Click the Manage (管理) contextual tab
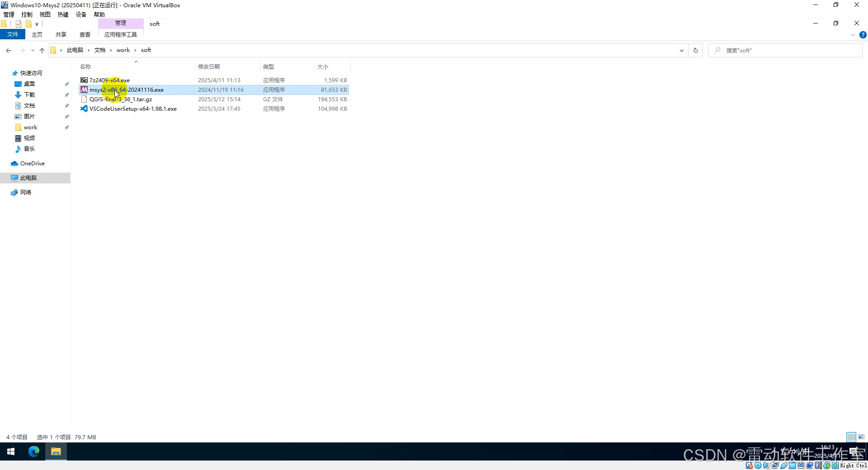Screen dimensions: 868x470 click(x=121, y=23)
